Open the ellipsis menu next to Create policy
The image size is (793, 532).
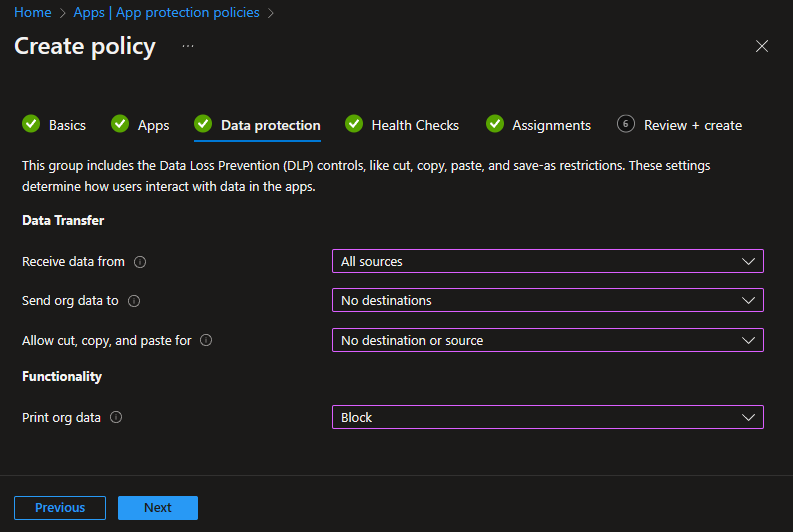coord(188,46)
